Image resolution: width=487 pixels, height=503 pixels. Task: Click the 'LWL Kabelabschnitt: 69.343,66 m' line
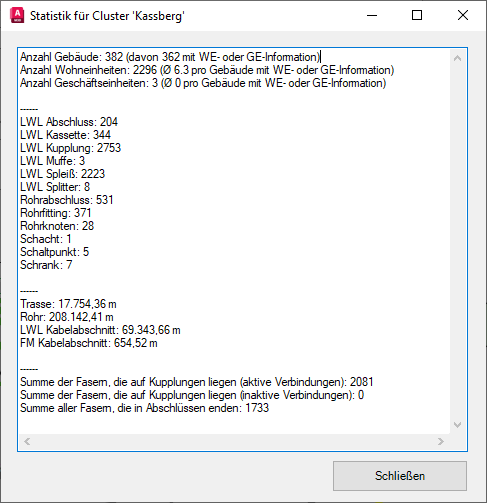[x=100, y=330]
